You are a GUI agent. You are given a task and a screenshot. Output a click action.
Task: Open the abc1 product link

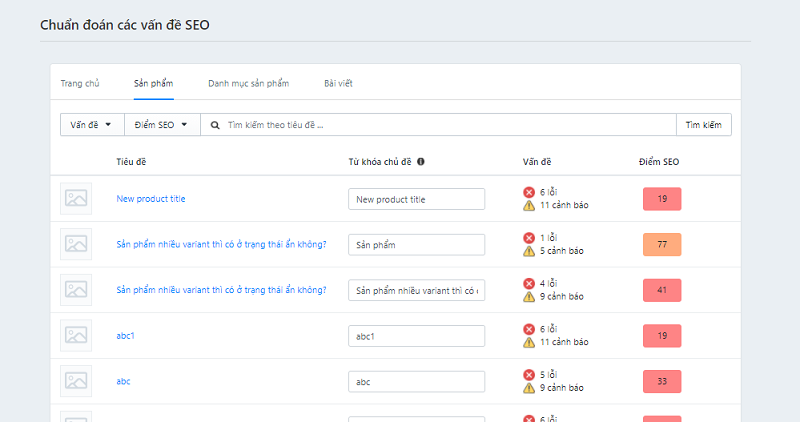click(x=126, y=336)
